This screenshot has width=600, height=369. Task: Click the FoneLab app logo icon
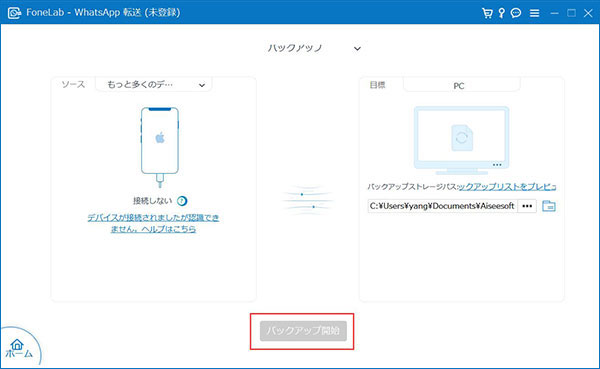14,13
